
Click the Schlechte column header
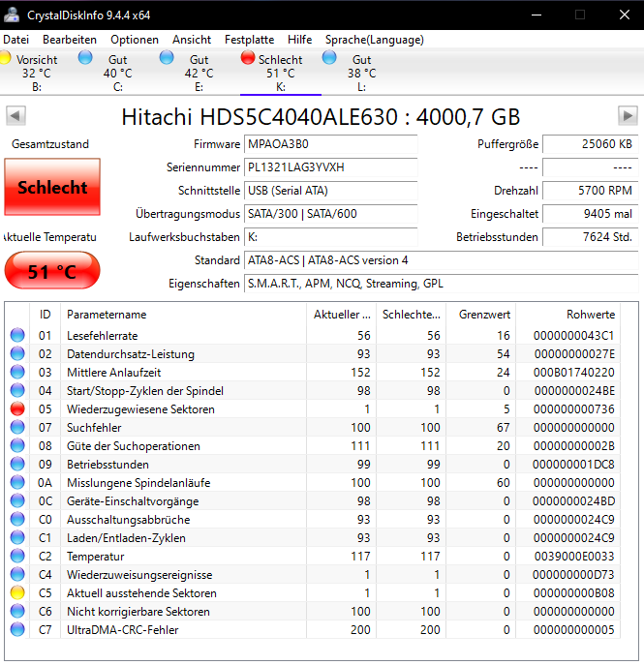[411, 315]
